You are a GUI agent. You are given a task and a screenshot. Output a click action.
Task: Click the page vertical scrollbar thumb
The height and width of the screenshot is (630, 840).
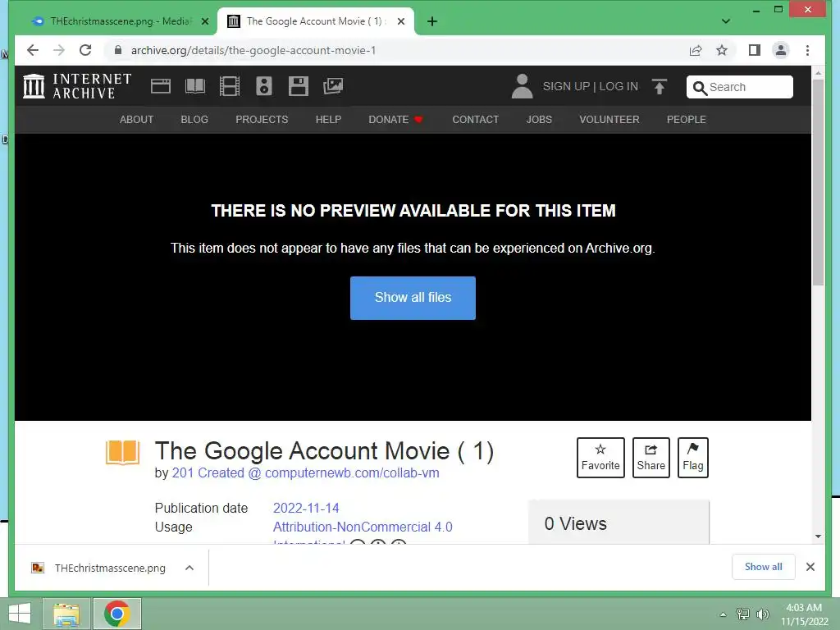point(818,182)
